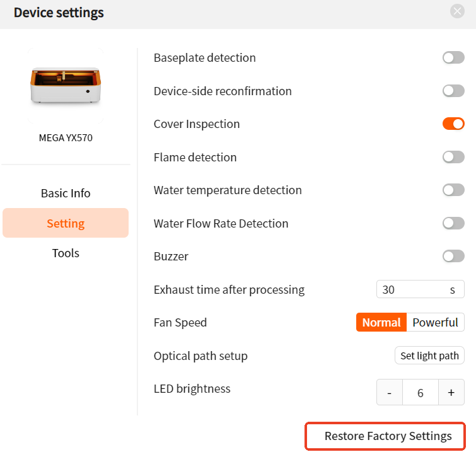
Task: Toggle Device-side reconfirmation switch
Action: tap(453, 91)
